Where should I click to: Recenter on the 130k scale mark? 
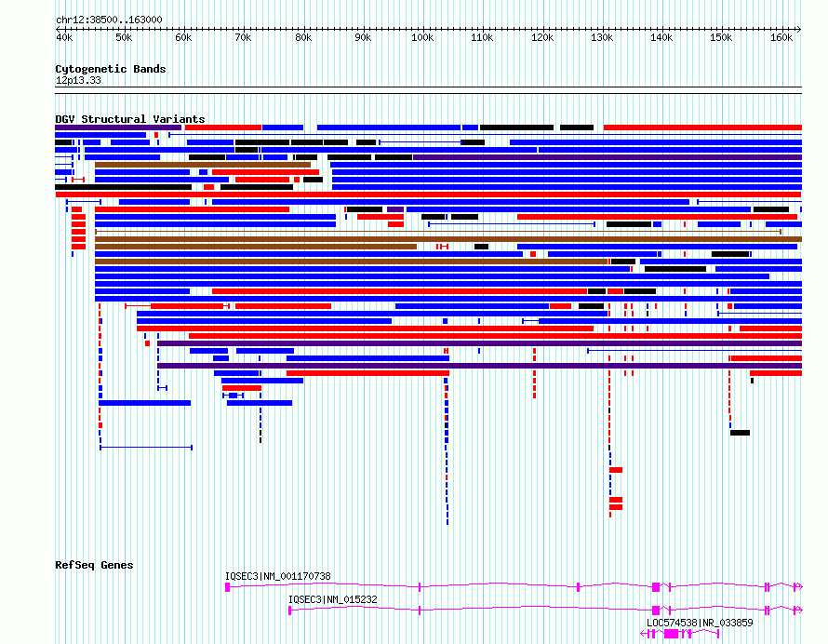pyautogui.click(x=602, y=37)
